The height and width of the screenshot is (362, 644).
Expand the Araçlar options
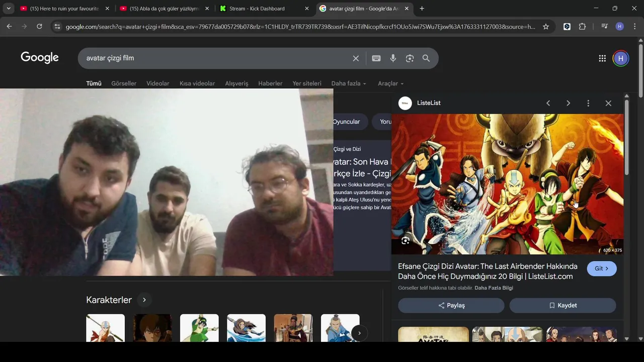tap(391, 83)
